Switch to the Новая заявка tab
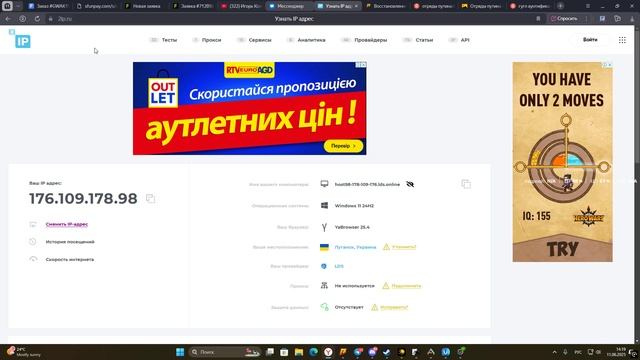 (145, 6)
